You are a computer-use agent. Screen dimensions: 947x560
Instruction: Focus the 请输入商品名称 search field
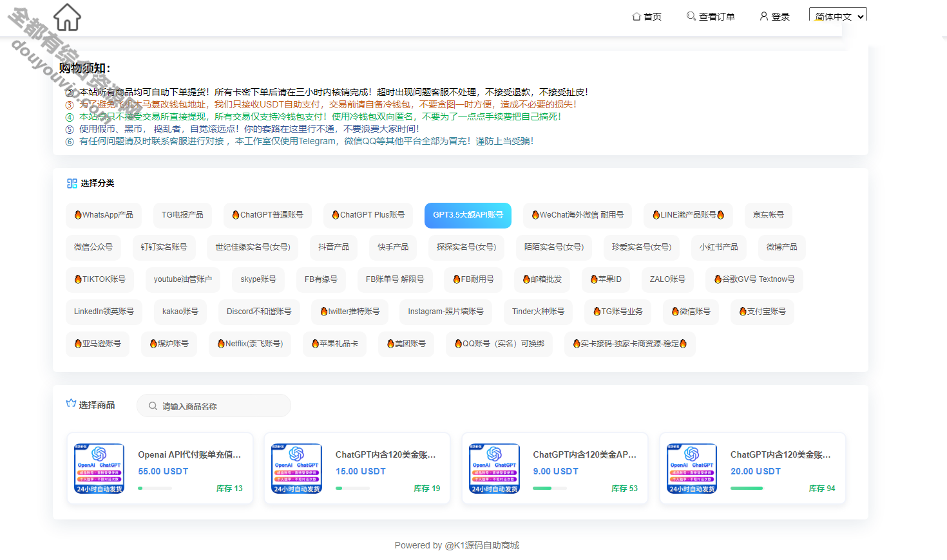pyautogui.click(x=214, y=406)
